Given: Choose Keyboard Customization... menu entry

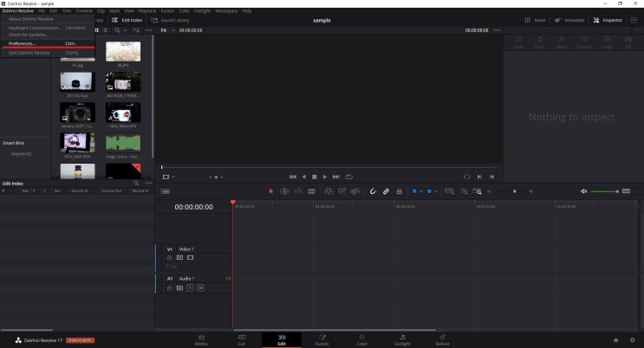Looking at the screenshot, I should [48, 28].
